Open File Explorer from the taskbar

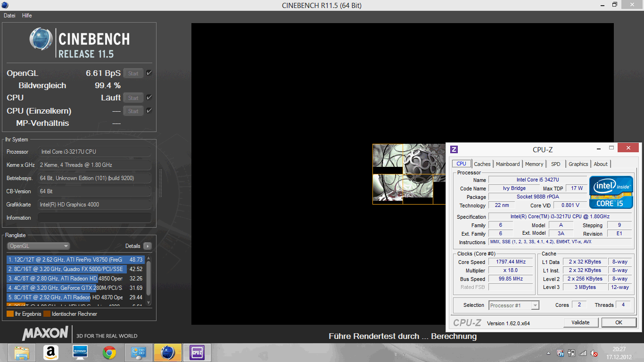tap(21, 353)
